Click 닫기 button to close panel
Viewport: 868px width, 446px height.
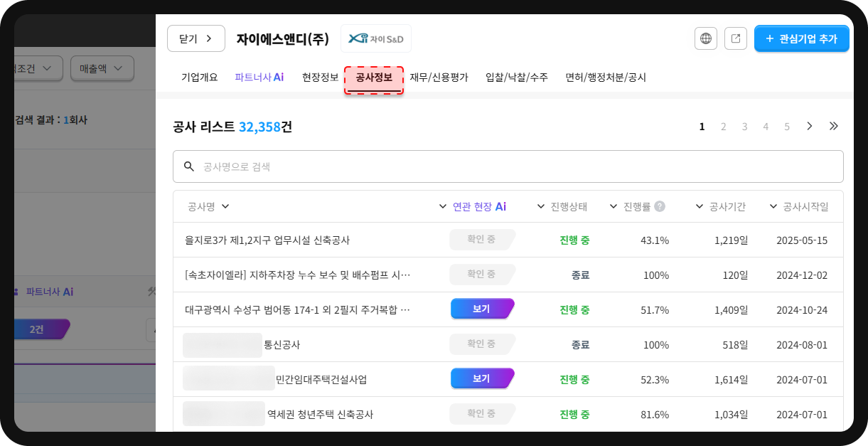(196, 38)
